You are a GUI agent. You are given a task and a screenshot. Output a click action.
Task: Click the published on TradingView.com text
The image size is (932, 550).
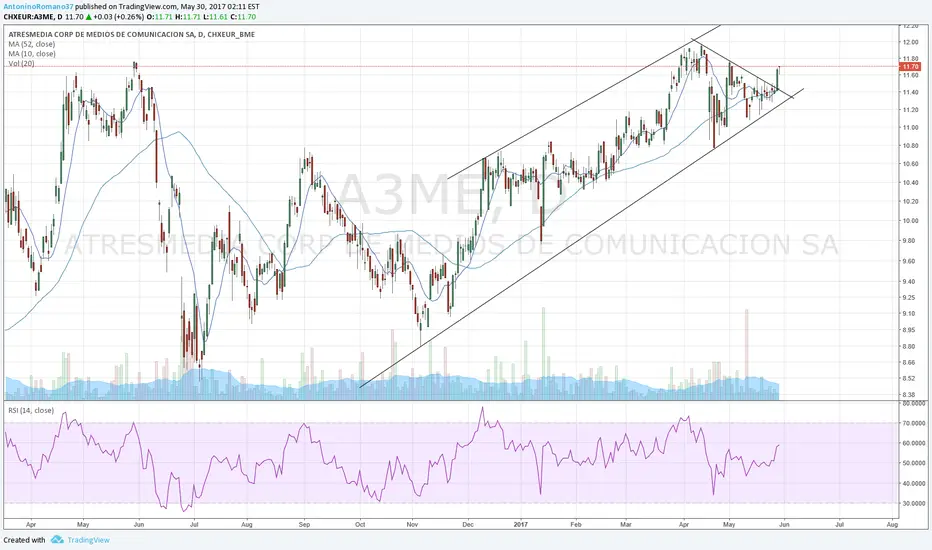(128, 7)
